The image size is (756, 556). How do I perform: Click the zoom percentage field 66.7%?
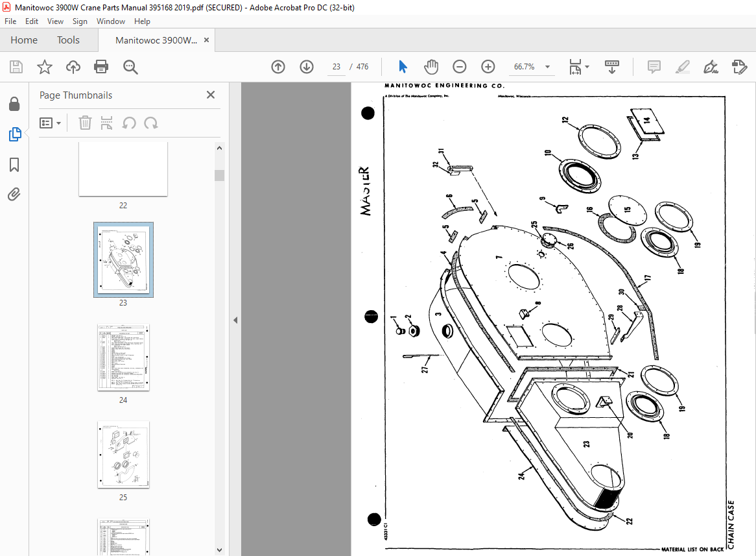524,67
